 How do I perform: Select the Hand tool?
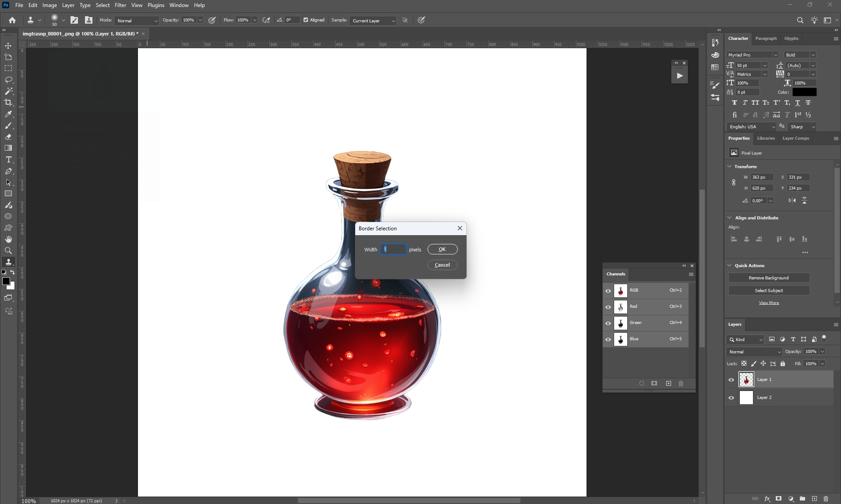click(8, 239)
